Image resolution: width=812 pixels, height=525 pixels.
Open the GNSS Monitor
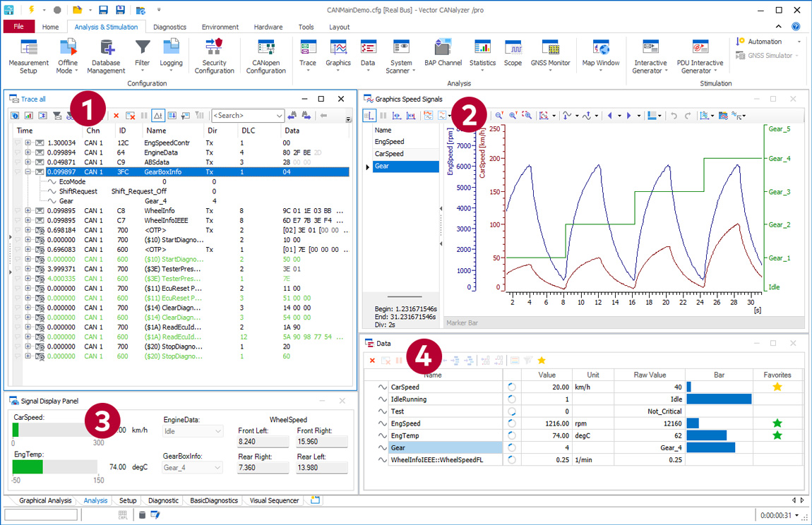coord(550,54)
